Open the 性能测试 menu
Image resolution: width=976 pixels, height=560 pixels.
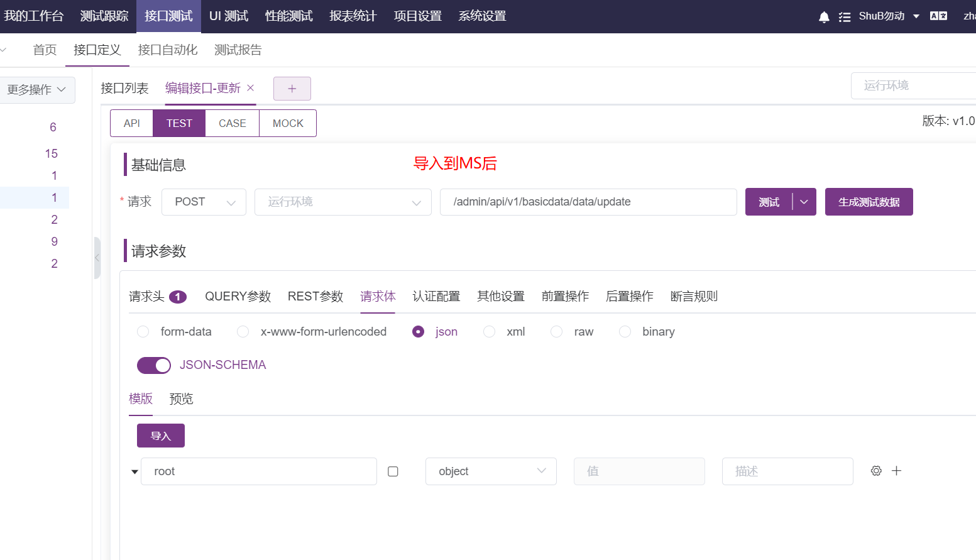[288, 16]
